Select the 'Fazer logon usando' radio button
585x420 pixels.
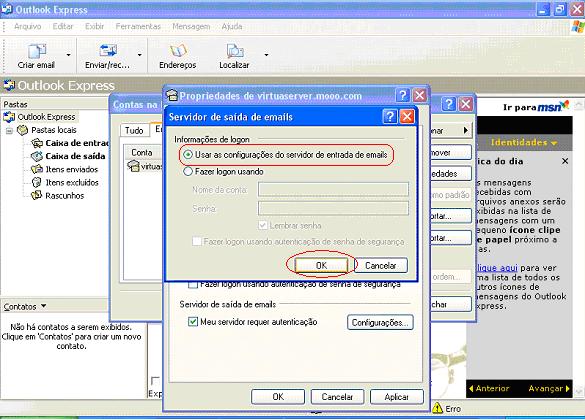188,172
